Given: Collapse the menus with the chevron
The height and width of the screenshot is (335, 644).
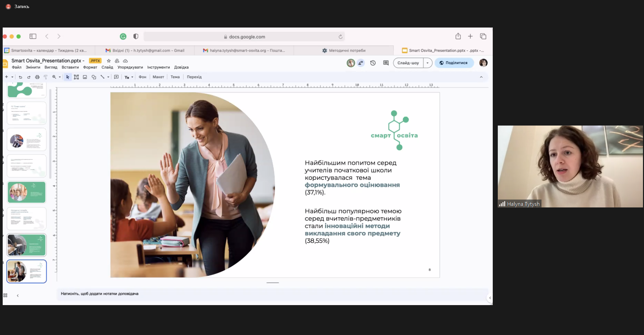Looking at the screenshot, I should click(x=481, y=77).
